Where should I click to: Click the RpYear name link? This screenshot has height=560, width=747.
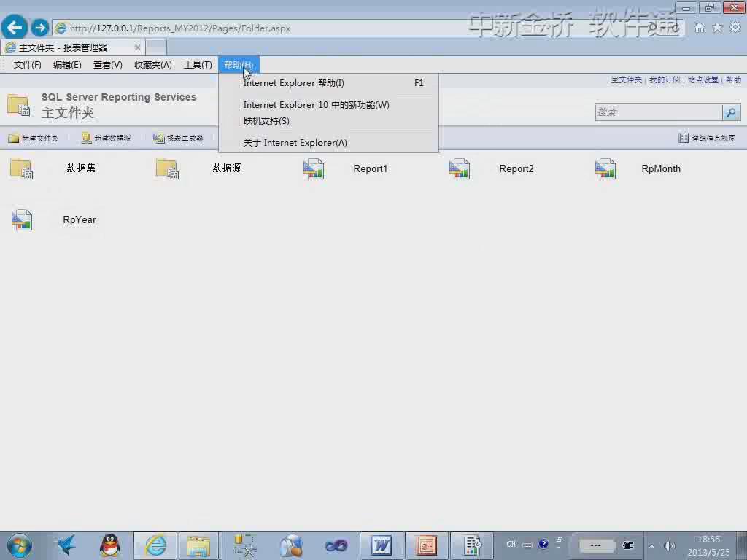pos(80,219)
